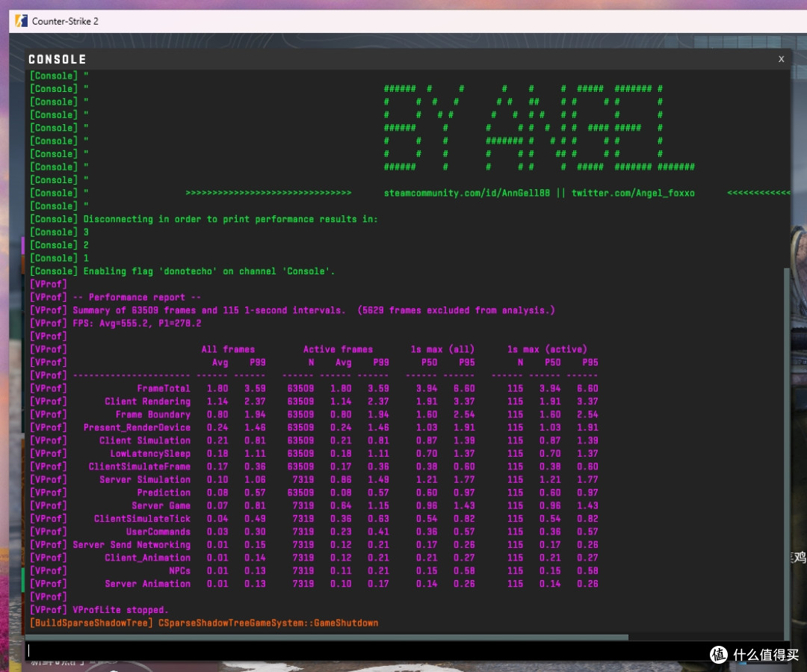Click the FrameTotal row label
Image resolution: width=807 pixels, height=672 pixels.
[x=164, y=388]
